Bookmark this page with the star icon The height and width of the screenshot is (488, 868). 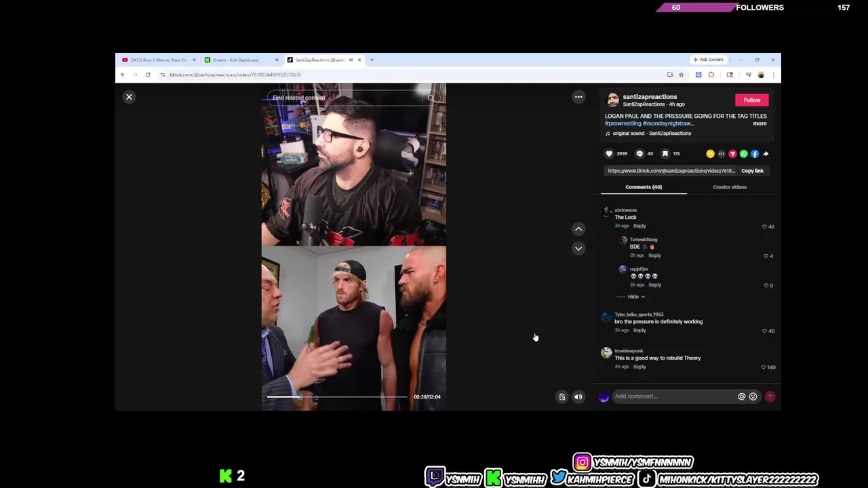[682, 75]
